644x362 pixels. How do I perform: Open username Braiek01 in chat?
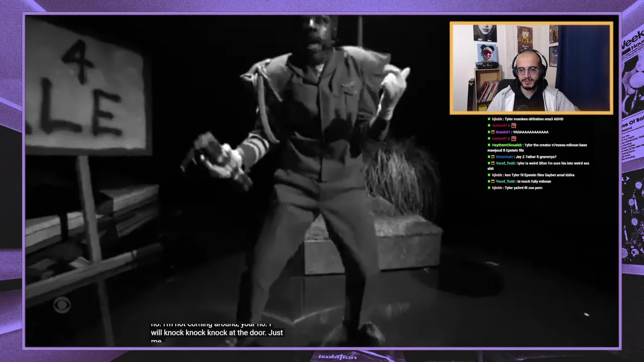click(x=503, y=132)
